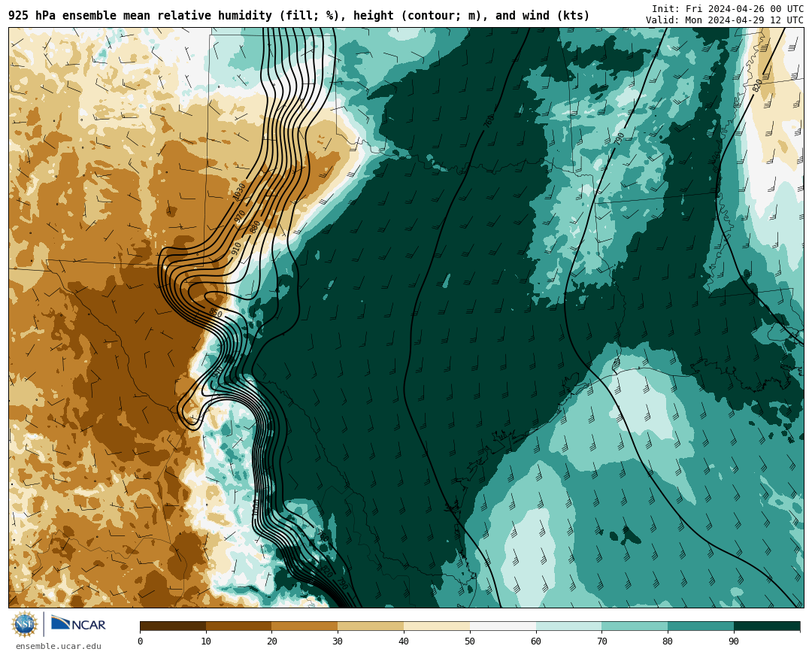Image resolution: width=812 pixels, height=655 pixels.
Task: Pick the medium teal 80–90% humidity swatch
Action: click(x=701, y=626)
